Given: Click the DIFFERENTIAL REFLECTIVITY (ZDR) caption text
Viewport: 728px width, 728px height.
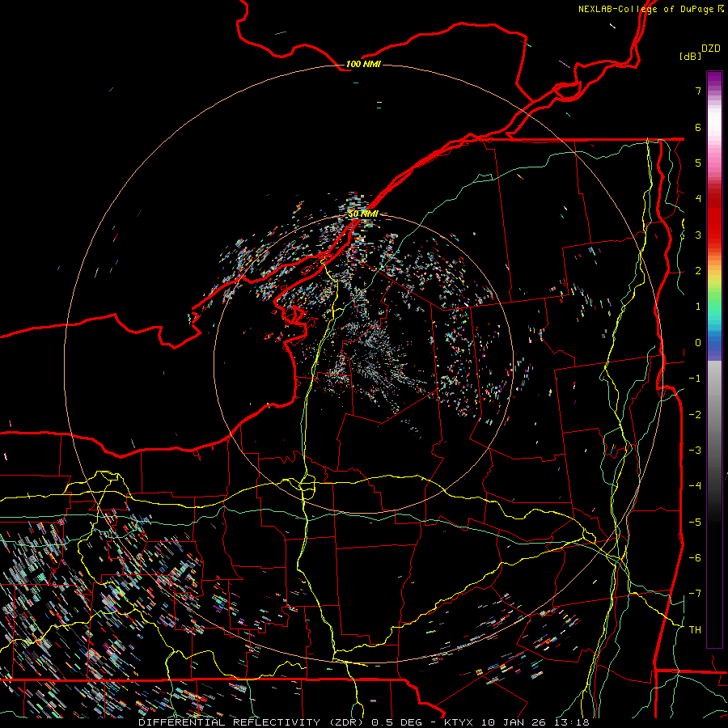Looking at the screenshot, I should (x=252, y=722).
